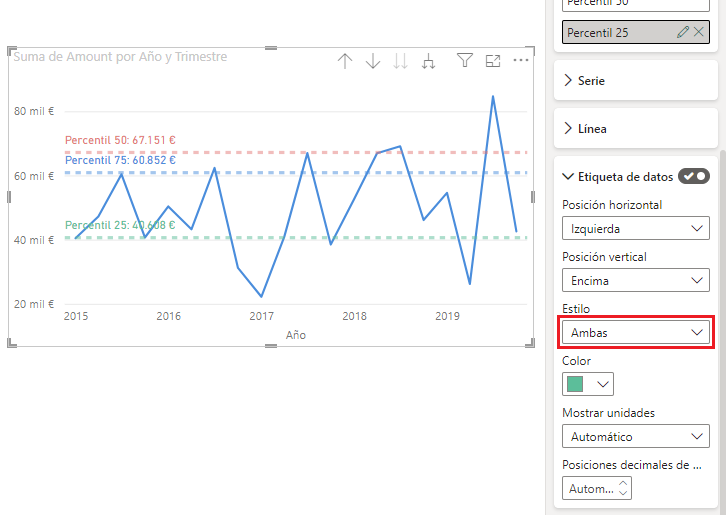
Task: Turn on drill down mode arrow
Action: (x=373, y=61)
